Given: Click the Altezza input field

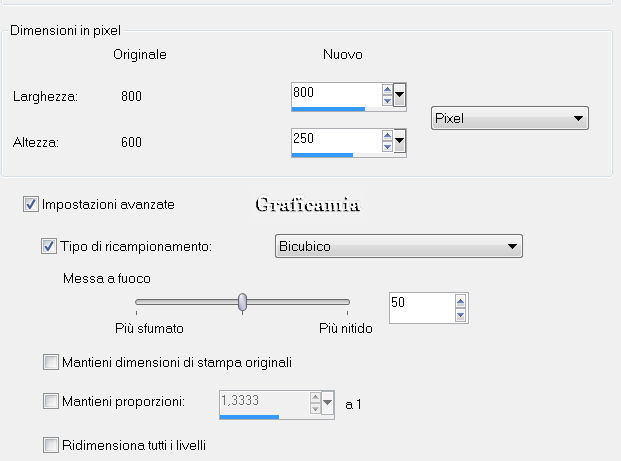Looking at the screenshot, I should [335, 139].
